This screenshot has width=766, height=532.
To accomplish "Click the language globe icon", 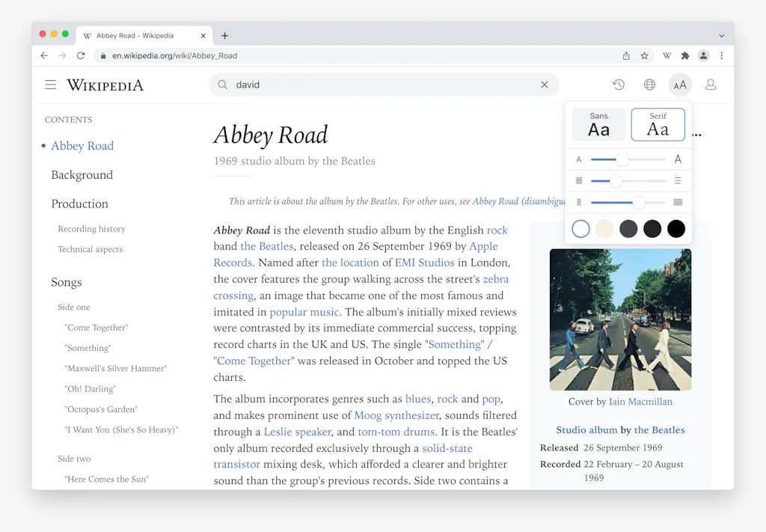I will pyautogui.click(x=649, y=85).
